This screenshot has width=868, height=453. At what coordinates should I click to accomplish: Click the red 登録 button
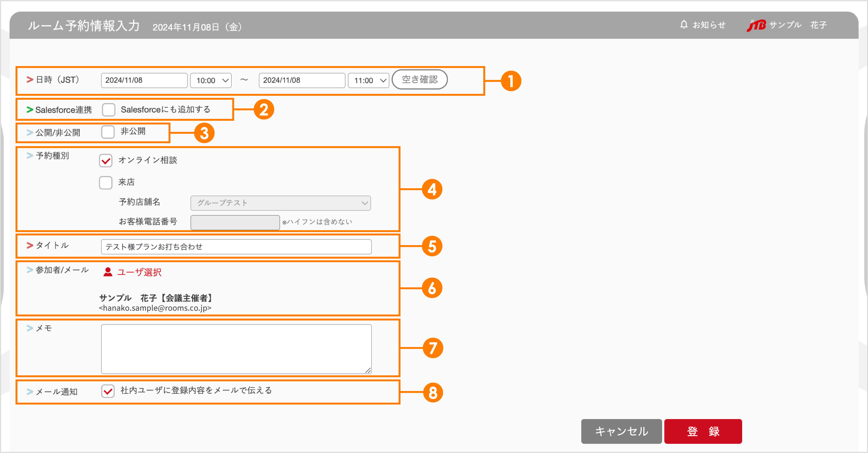click(x=703, y=431)
